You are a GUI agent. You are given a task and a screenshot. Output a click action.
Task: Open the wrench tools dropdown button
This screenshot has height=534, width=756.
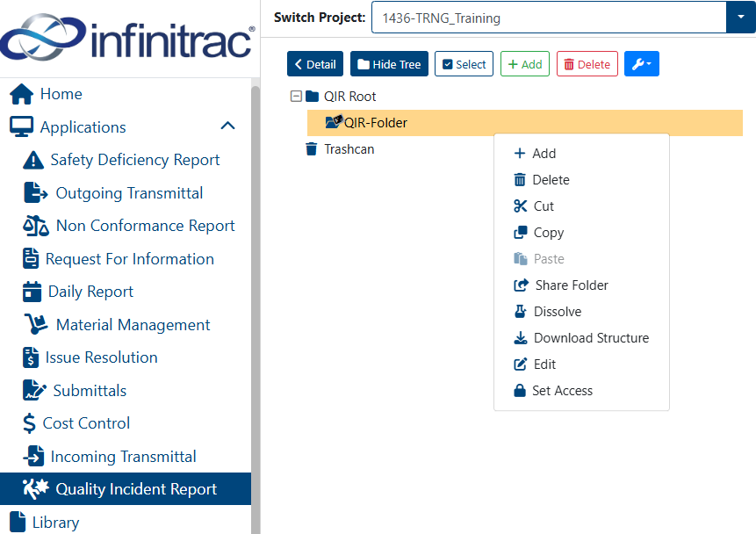(641, 63)
